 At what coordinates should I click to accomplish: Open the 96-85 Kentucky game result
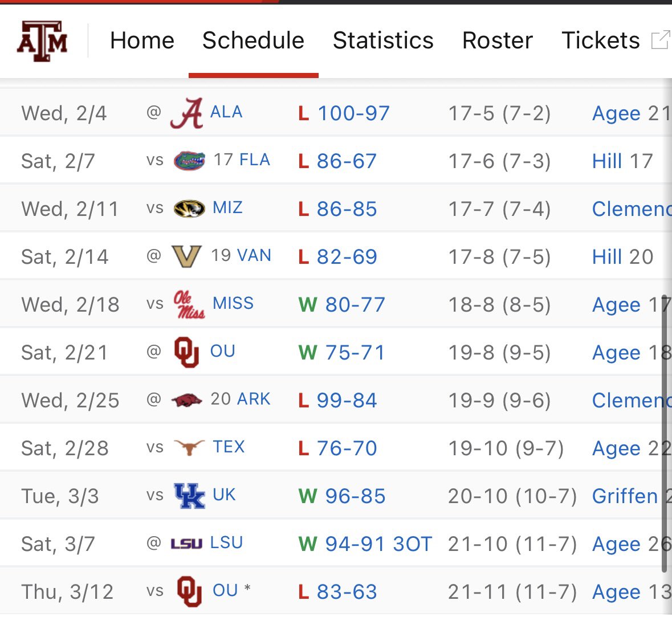pyautogui.click(x=355, y=496)
